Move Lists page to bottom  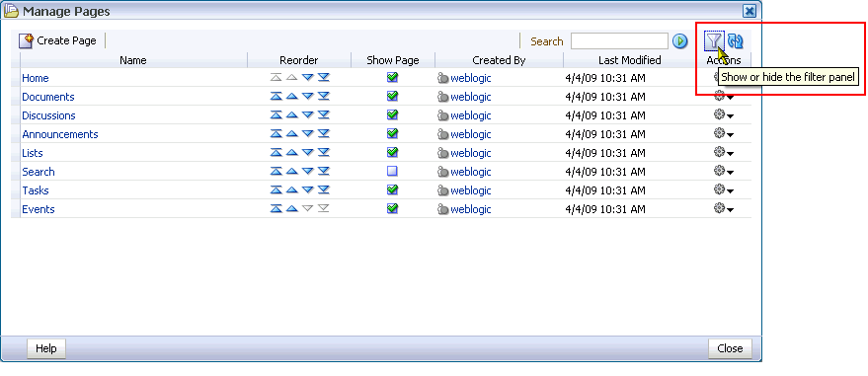[324, 153]
